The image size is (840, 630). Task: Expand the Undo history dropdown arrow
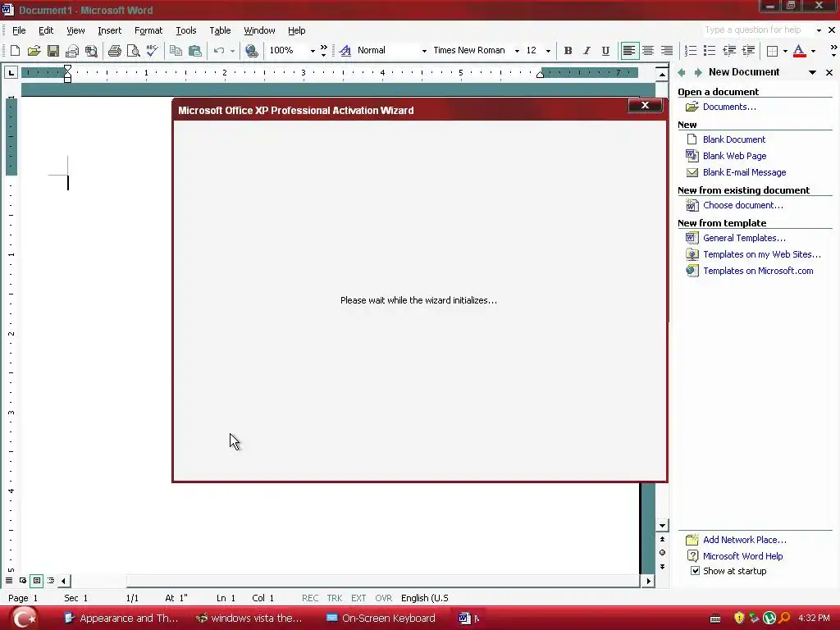click(232, 51)
